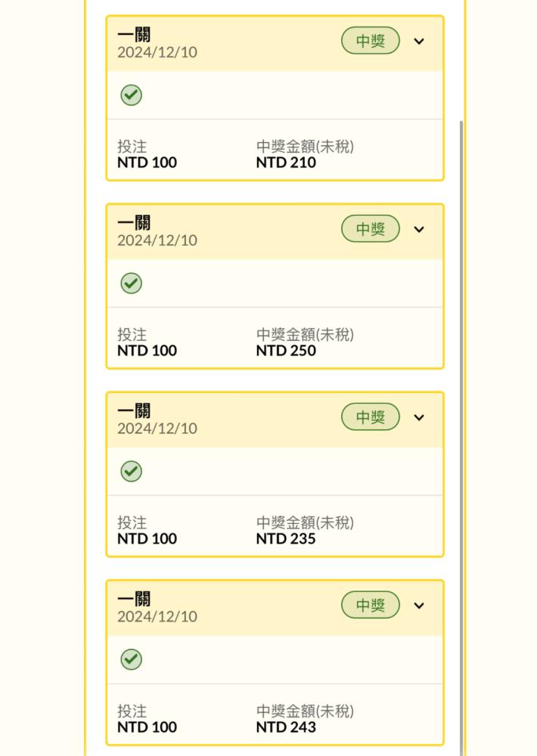Click green checkmark in NTD 235 card
The height and width of the screenshot is (756, 537).
tap(132, 471)
